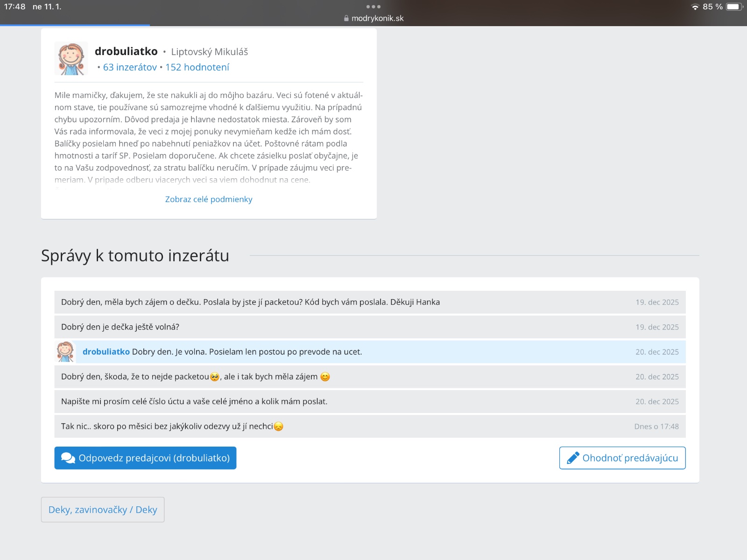Click the pencil icon on rate seller button
The image size is (747, 560).
click(x=573, y=458)
